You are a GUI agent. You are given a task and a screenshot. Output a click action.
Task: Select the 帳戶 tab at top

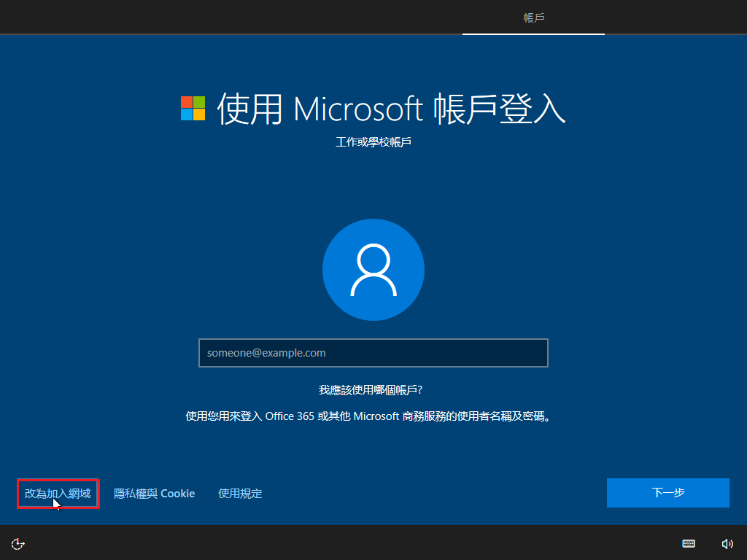click(x=533, y=17)
